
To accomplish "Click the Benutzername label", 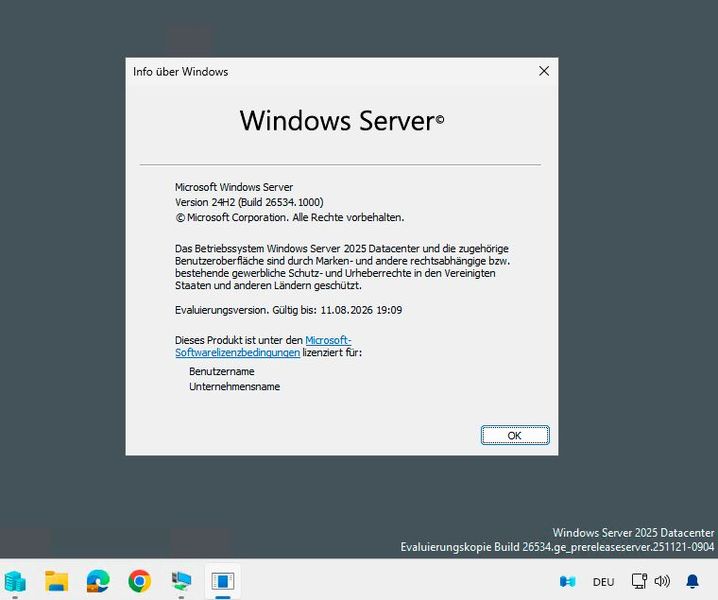I will 222,371.
